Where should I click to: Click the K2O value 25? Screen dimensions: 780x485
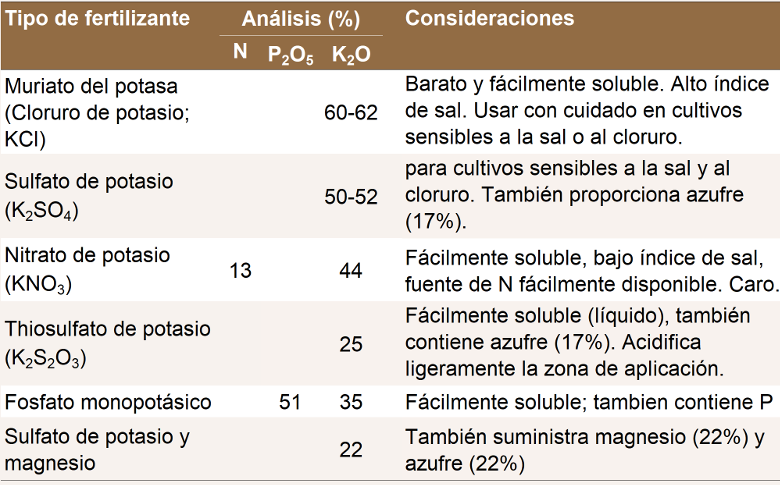351,345
